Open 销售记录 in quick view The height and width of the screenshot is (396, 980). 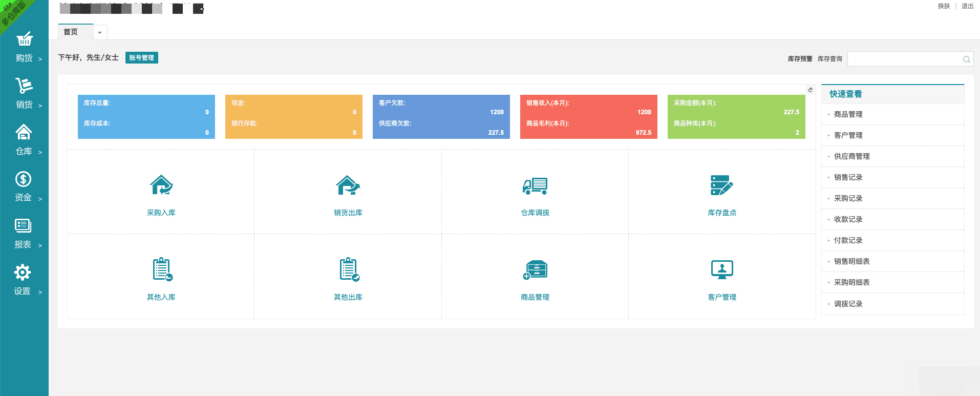pyautogui.click(x=848, y=177)
